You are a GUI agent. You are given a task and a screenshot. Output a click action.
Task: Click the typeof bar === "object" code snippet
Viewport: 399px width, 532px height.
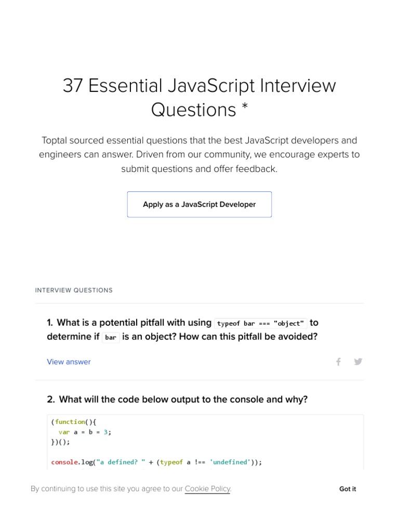(260, 323)
